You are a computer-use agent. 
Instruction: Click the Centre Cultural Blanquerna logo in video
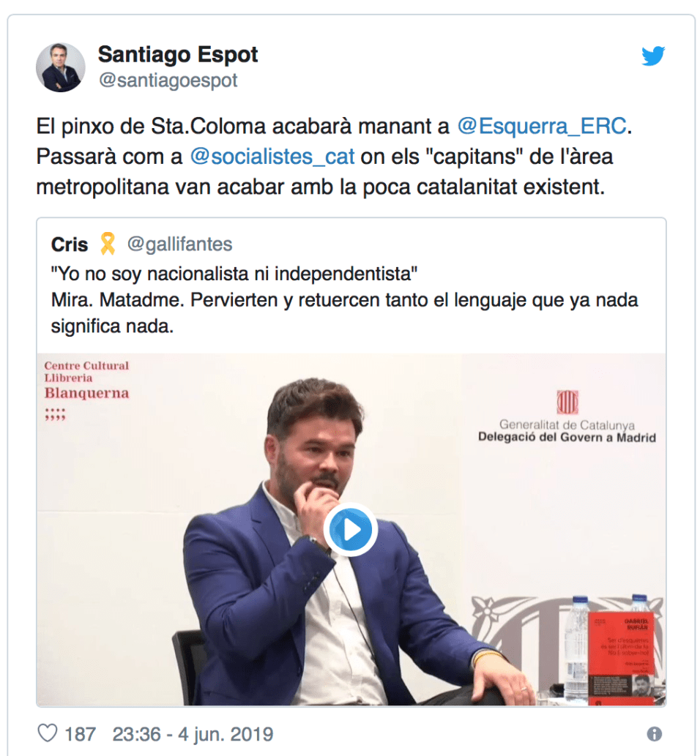(x=87, y=389)
